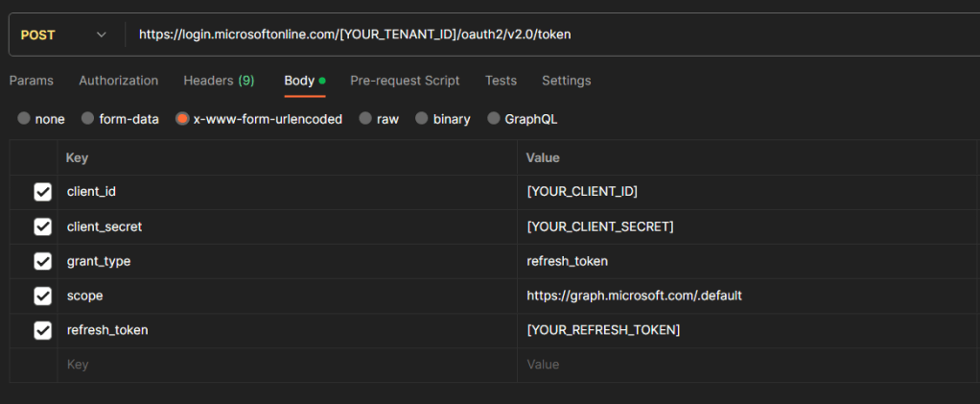This screenshot has width=980, height=404.
Task: Uncheck the refresh_token row checkbox
Action: point(42,330)
